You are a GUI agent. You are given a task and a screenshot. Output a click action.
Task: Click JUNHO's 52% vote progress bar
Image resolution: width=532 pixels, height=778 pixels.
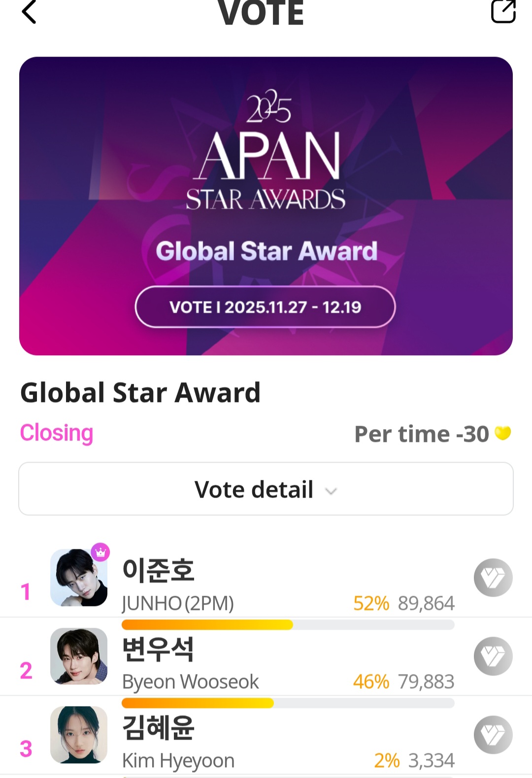click(x=288, y=625)
